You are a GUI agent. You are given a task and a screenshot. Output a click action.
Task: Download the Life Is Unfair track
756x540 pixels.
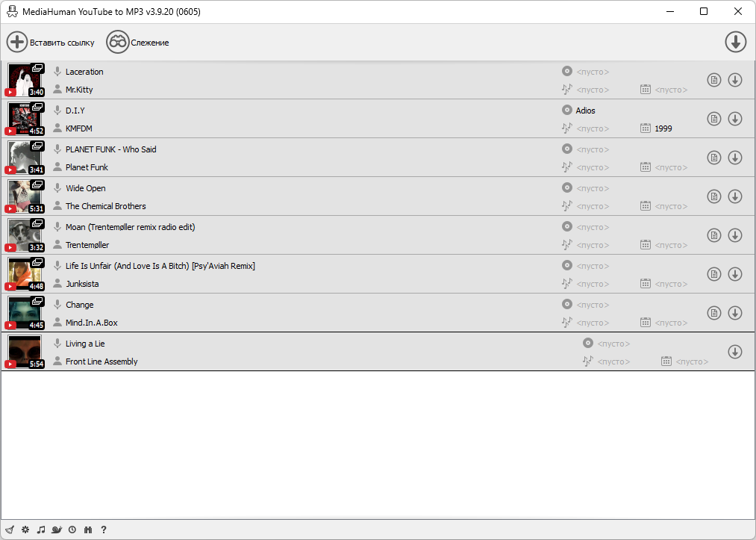(735, 274)
